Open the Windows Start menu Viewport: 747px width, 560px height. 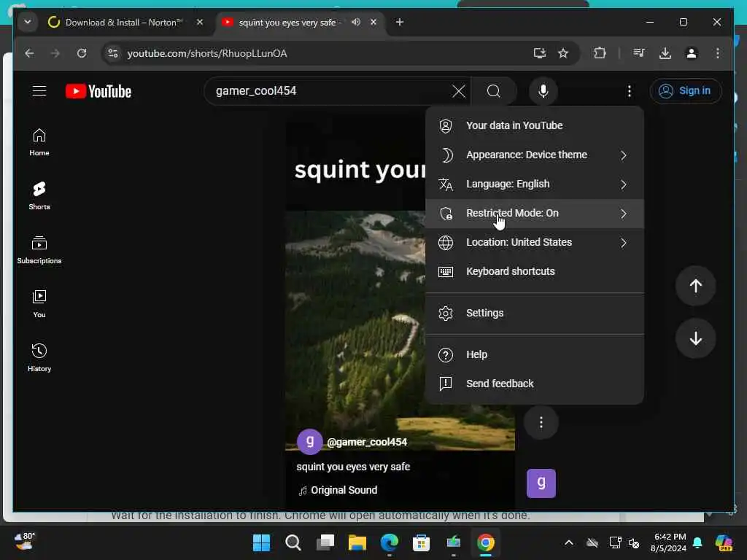261,542
